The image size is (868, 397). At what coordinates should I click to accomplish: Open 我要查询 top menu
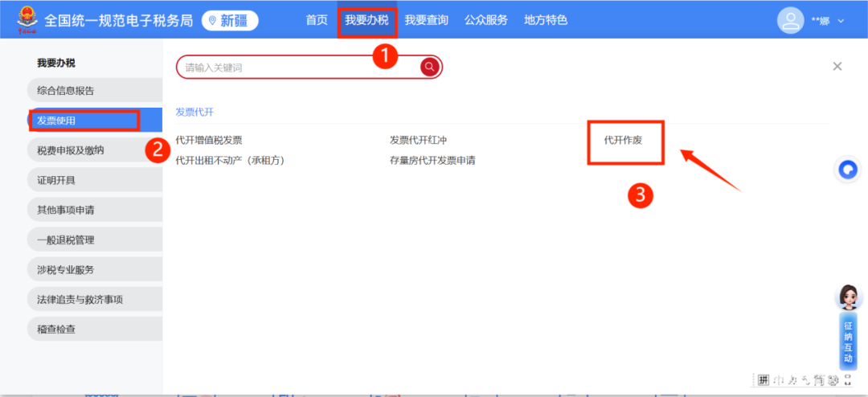coord(426,20)
